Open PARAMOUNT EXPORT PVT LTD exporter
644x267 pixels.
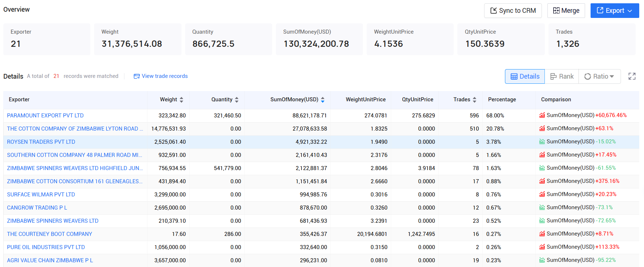(45, 116)
